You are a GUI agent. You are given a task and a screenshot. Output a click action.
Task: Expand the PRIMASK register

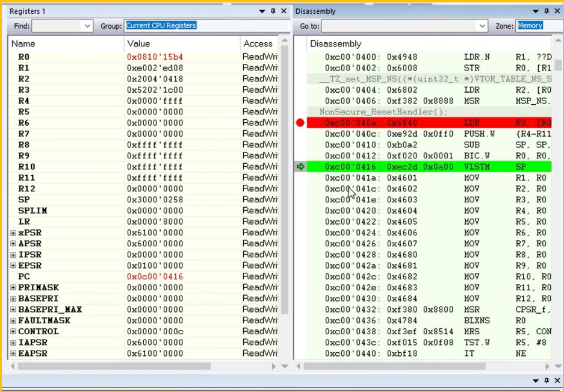coord(13,288)
